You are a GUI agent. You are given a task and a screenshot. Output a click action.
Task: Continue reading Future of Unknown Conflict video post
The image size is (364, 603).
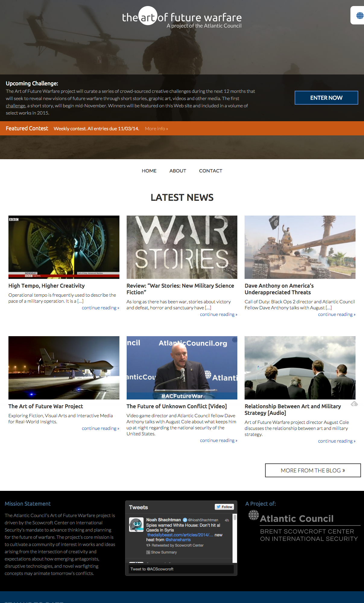tap(219, 440)
